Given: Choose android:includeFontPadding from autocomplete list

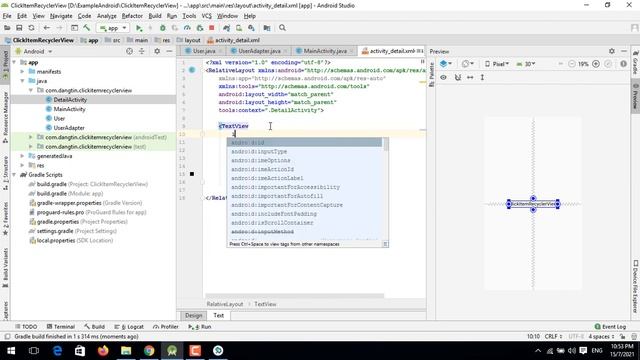Looking at the screenshot, I should coord(304,214).
